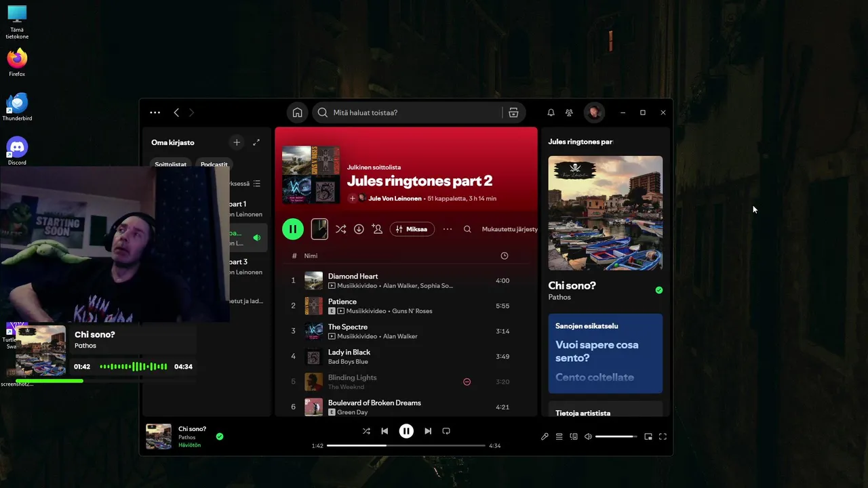Unhide Blinding Lights via red minus icon

(x=467, y=382)
